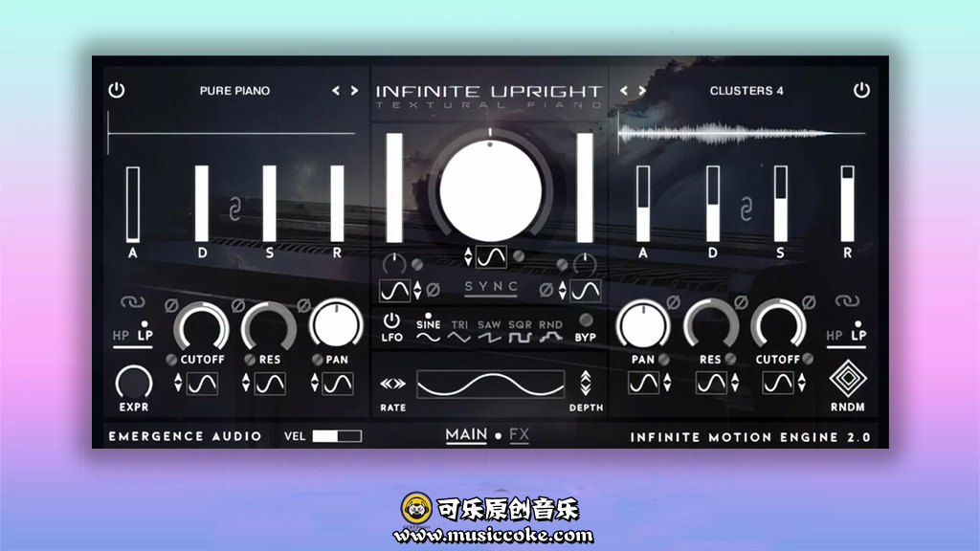Select the SQR LFO waveform
This screenshot has height=551, width=980.
[520, 331]
